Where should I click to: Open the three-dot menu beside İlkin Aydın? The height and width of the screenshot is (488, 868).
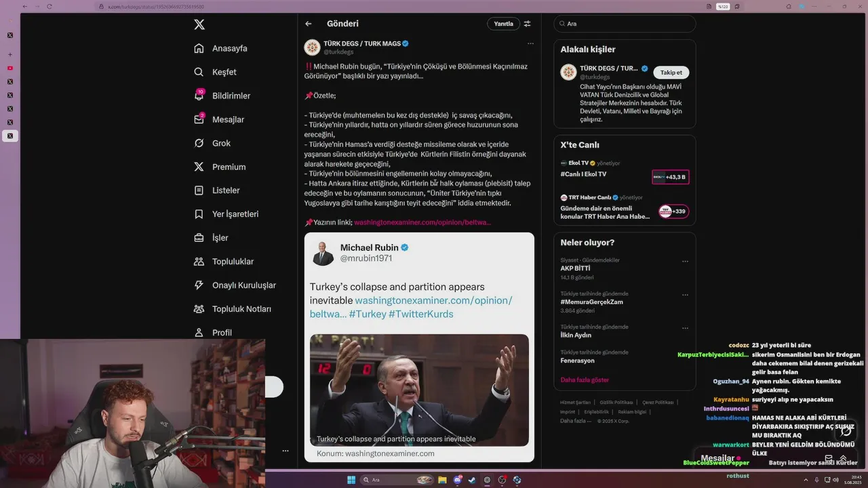coord(685,328)
